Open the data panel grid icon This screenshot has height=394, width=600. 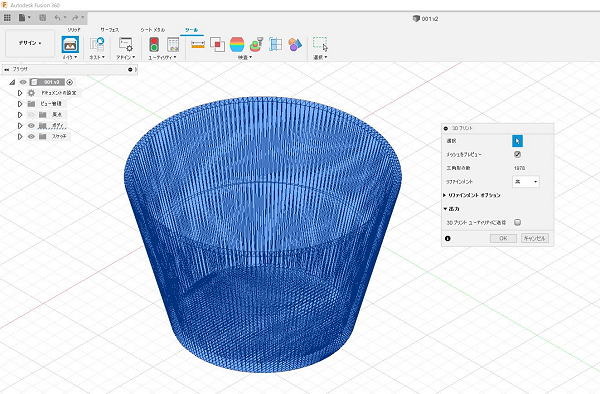pyautogui.click(x=7, y=18)
